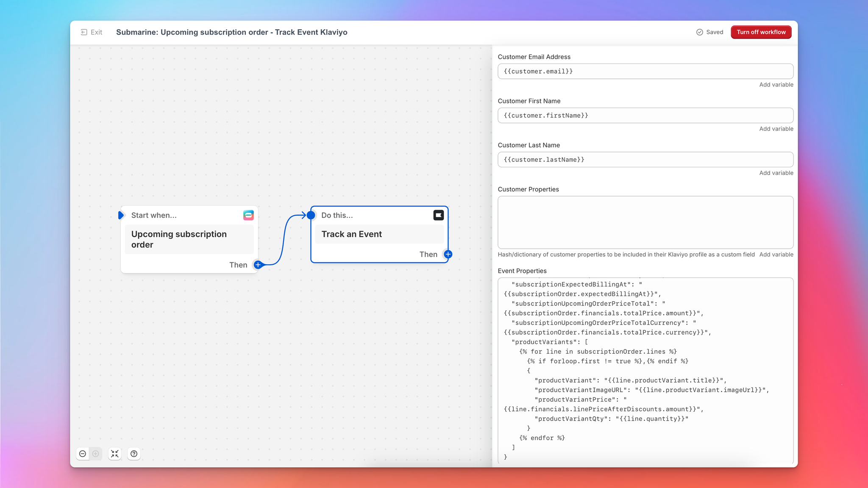Fit workflow to screen using collapse icon

(115, 454)
